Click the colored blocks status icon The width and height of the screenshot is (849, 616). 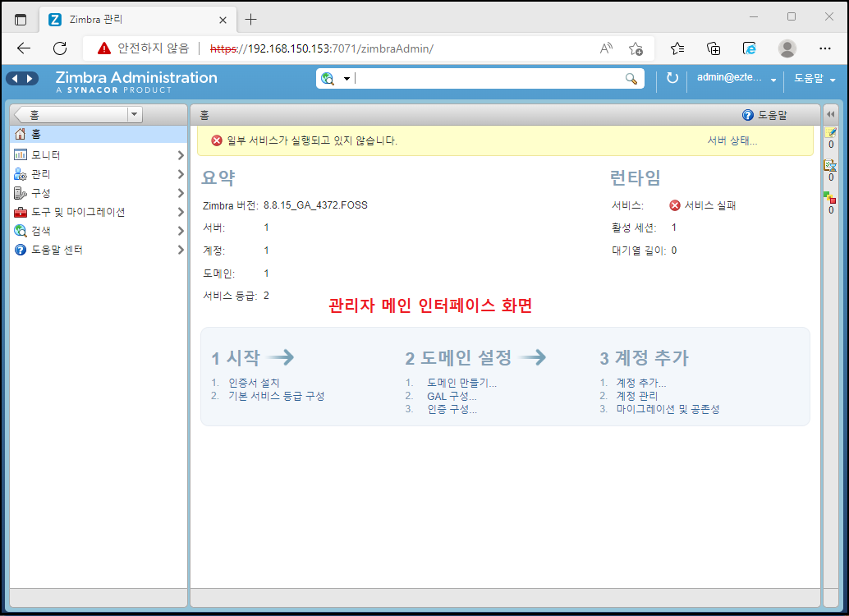[x=829, y=197]
